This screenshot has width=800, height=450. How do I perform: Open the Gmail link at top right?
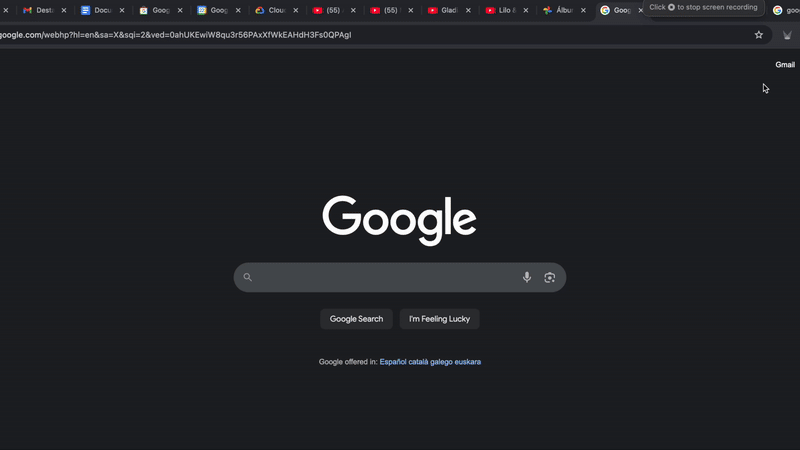point(785,65)
